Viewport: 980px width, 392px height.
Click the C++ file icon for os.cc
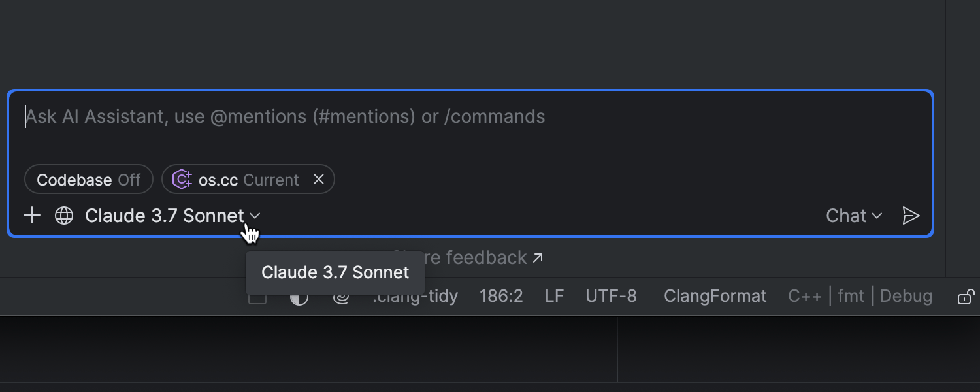click(182, 180)
